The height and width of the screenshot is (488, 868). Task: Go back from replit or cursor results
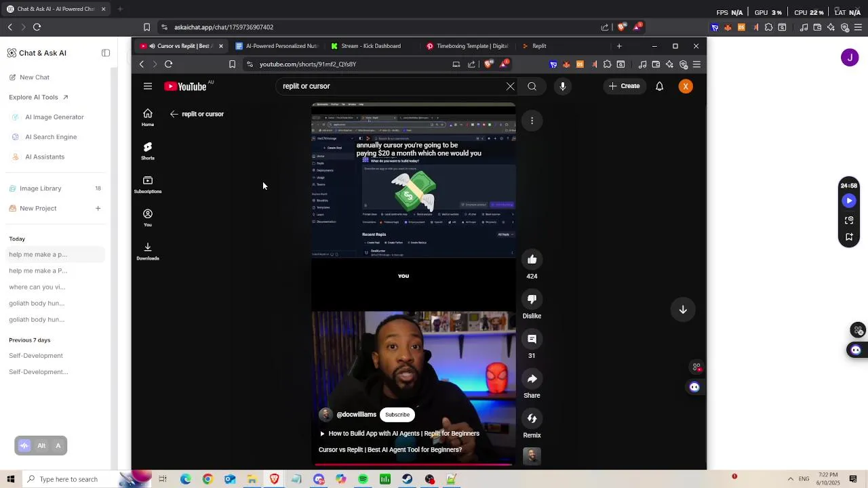point(174,114)
